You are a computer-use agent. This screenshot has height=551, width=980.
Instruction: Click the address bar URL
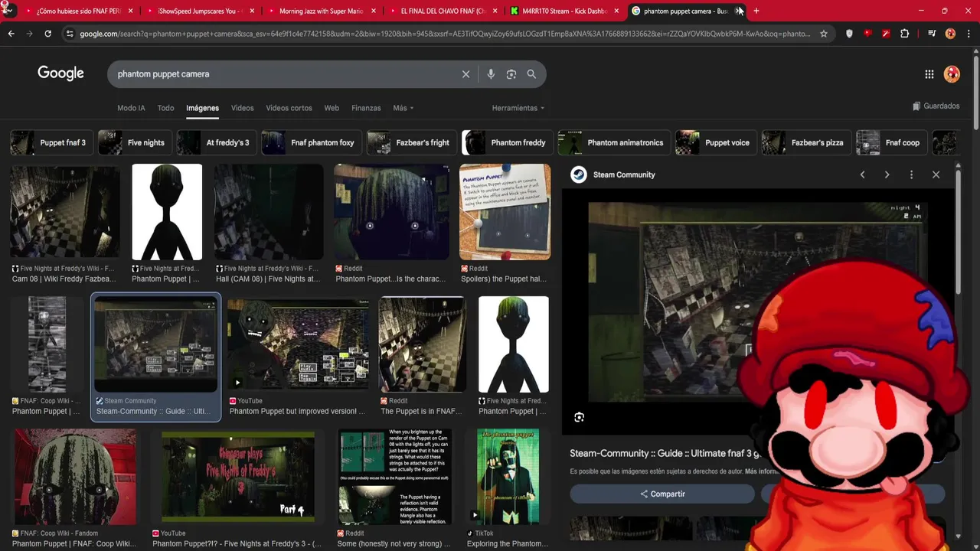click(444, 34)
